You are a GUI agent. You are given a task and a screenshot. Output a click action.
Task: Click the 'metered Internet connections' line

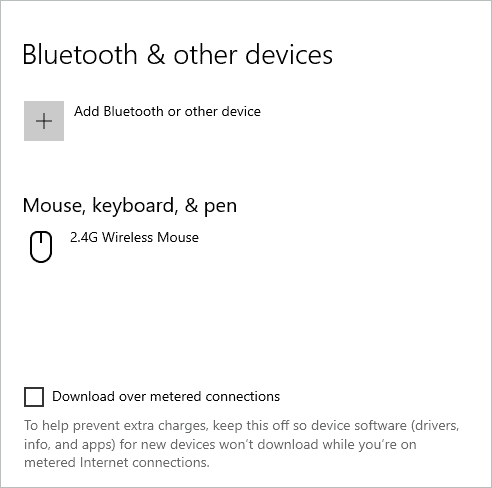[x=117, y=463]
